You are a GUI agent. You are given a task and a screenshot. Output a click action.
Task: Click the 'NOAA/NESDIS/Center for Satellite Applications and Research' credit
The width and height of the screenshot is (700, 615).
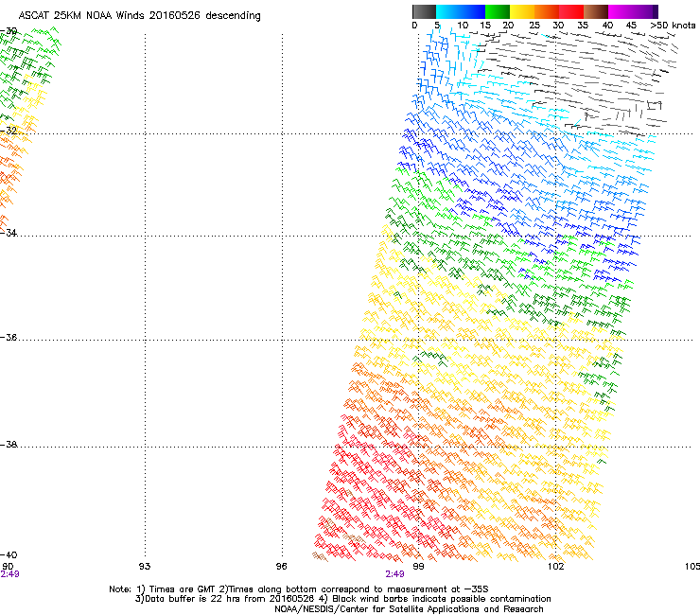409,609
